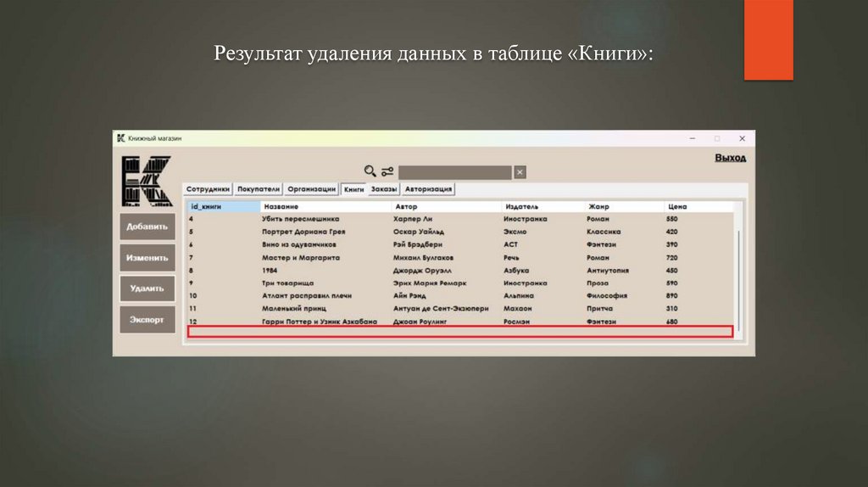
Task: Click author cell 'Рэй Брэдбери'
Action: pos(417,244)
